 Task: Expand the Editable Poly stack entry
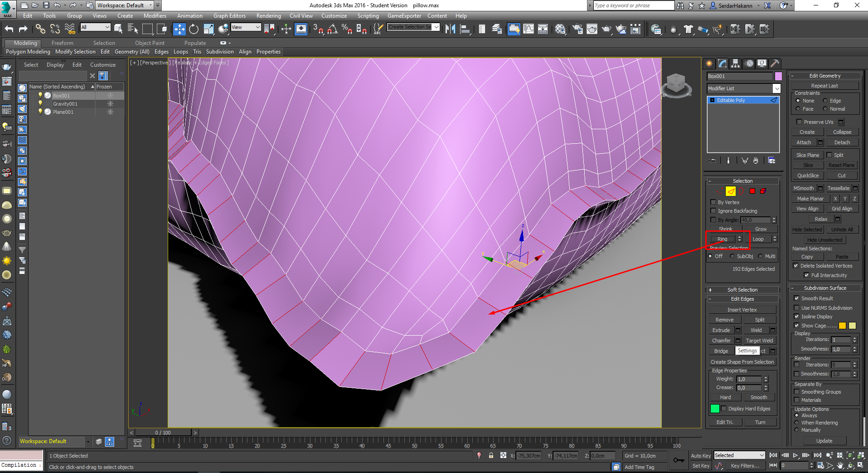pos(712,100)
